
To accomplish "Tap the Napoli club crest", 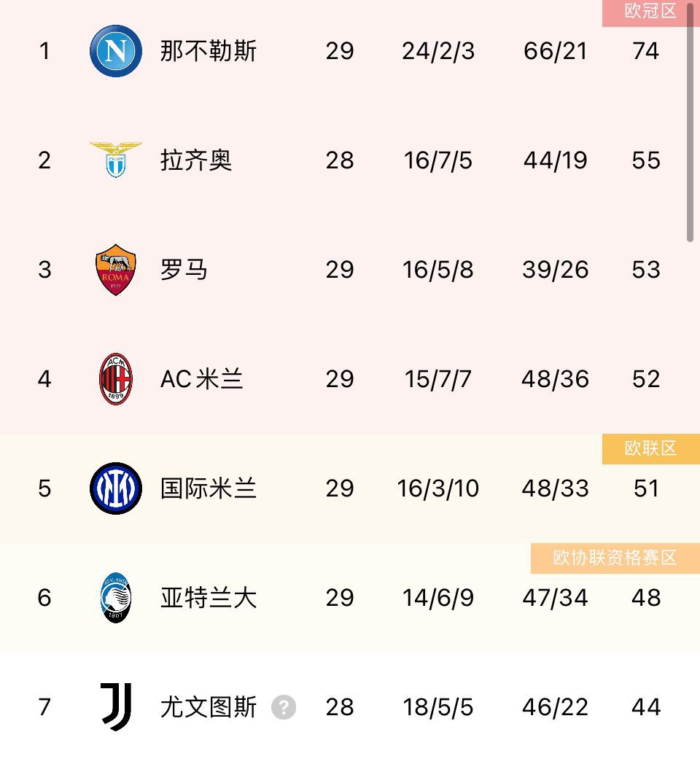I will click(116, 51).
